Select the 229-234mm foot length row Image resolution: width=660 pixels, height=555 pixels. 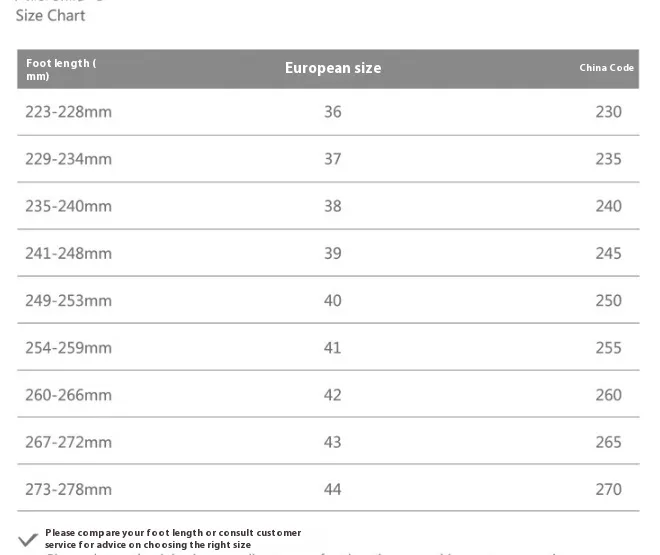(328, 159)
